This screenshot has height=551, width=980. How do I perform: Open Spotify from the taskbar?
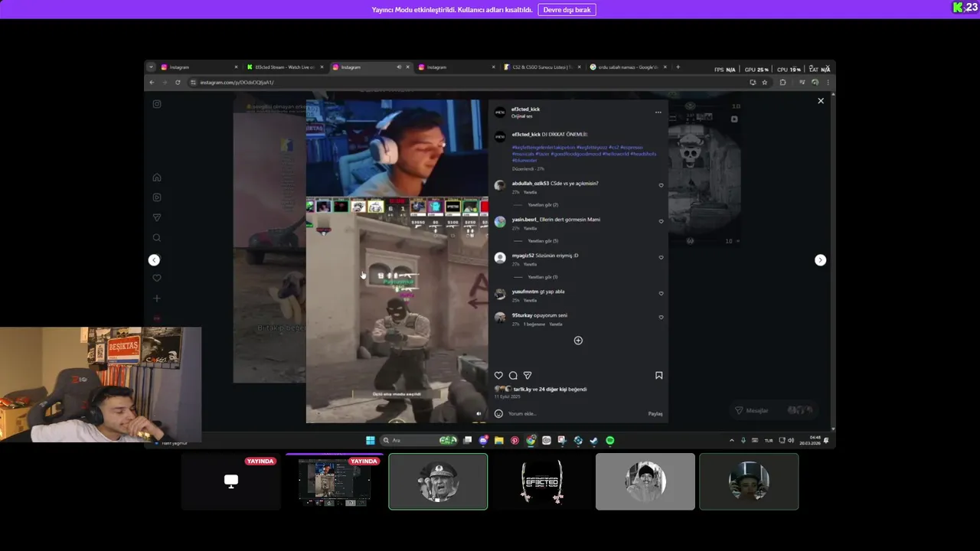[610, 441]
